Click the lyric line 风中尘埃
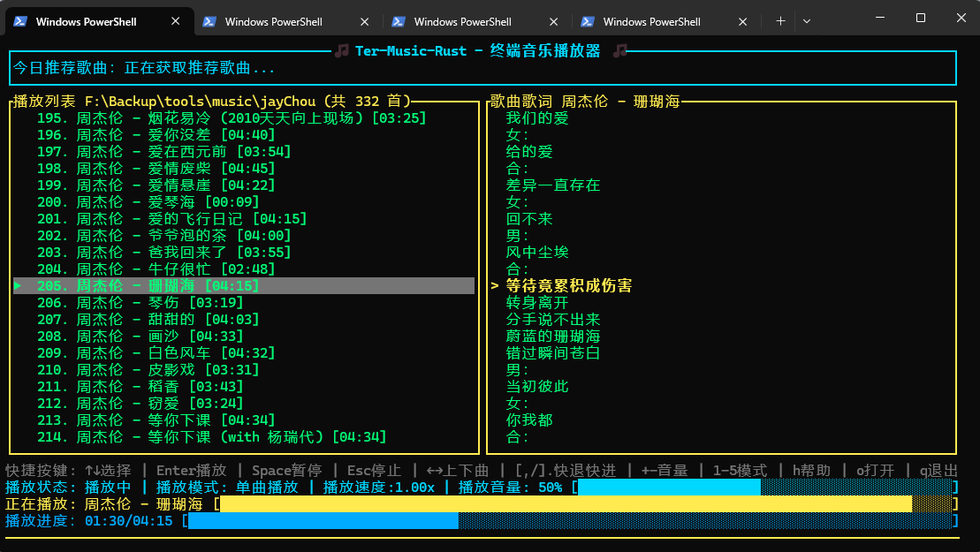The width and height of the screenshot is (980, 552). [x=537, y=253]
